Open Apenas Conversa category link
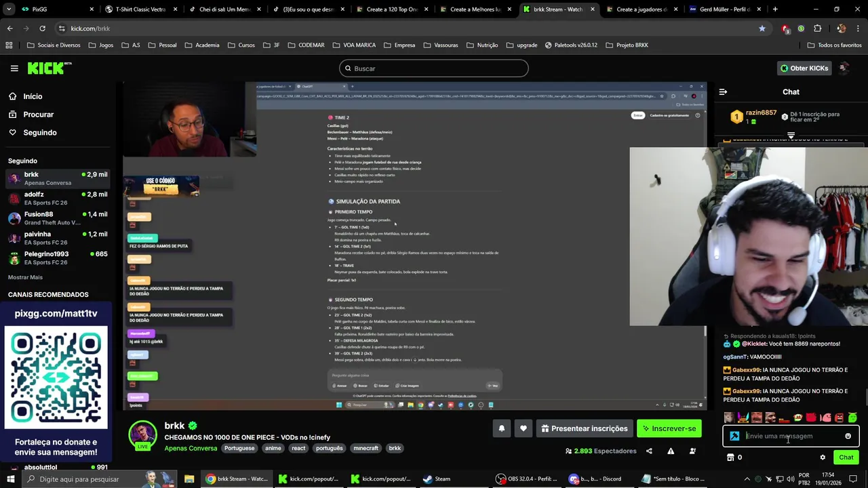 [191, 448]
